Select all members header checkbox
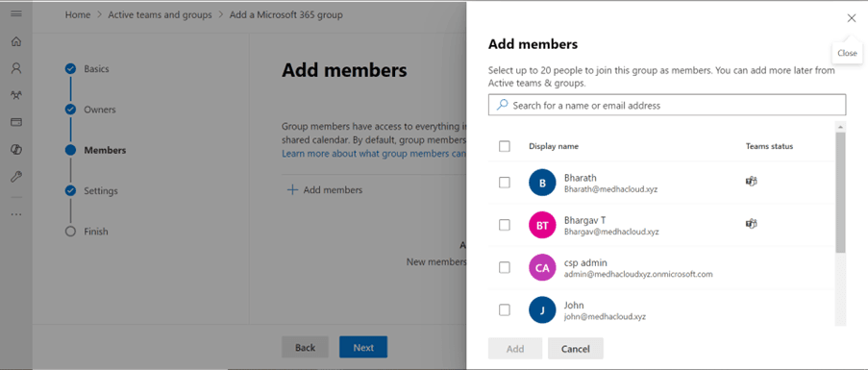This screenshot has height=370, width=868. coord(505,146)
